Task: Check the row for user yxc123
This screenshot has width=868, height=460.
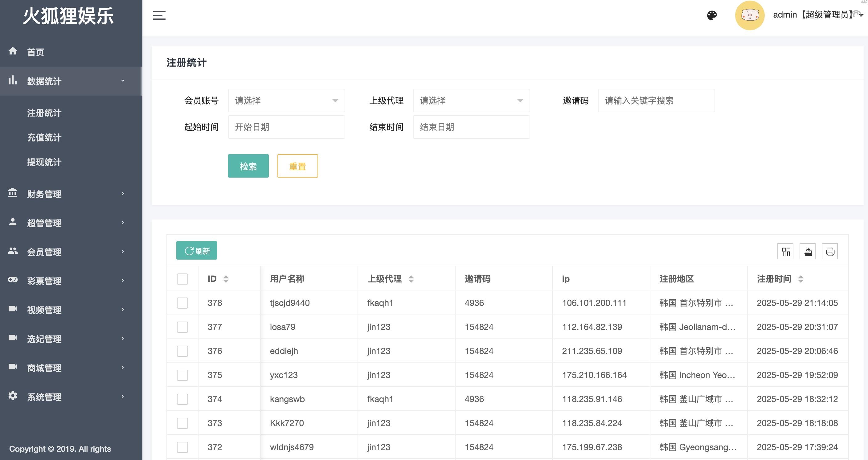Action: (182, 375)
